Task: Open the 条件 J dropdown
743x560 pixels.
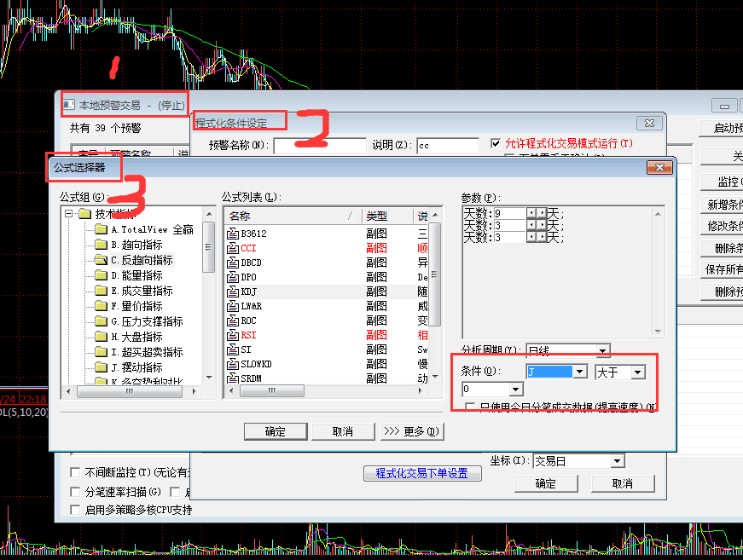Action: click(580, 372)
